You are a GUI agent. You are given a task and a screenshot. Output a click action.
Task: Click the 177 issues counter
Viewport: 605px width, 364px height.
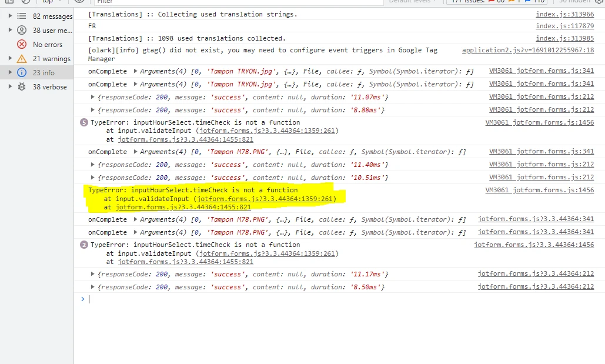(464, 2)
